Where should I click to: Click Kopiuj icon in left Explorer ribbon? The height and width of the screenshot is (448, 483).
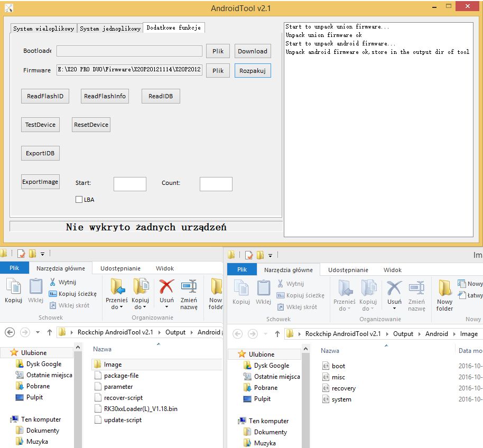[14, 291]
